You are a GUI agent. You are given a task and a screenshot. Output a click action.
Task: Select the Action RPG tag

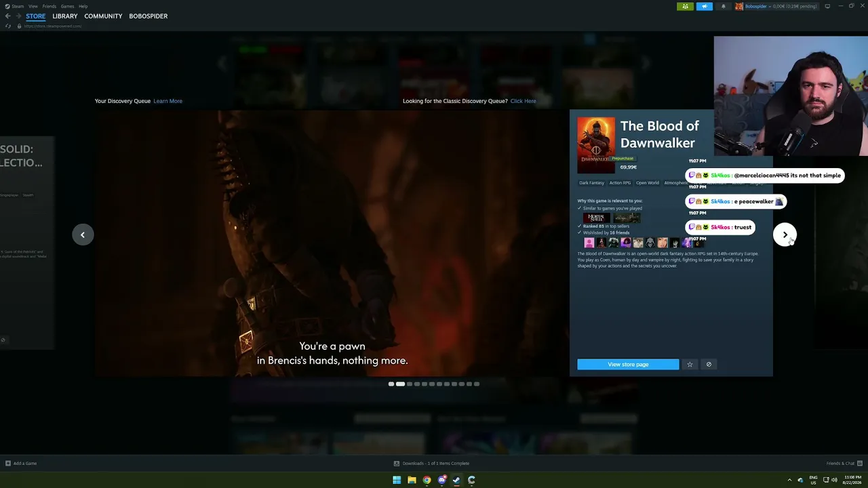coord(620,183)
